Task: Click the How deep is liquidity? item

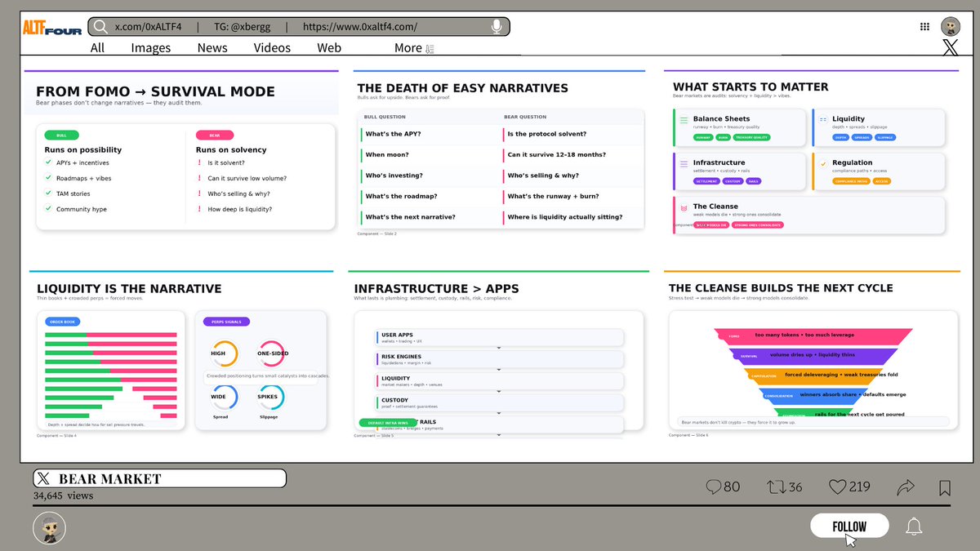Action: pyautogui.click(x=234, y=209)
